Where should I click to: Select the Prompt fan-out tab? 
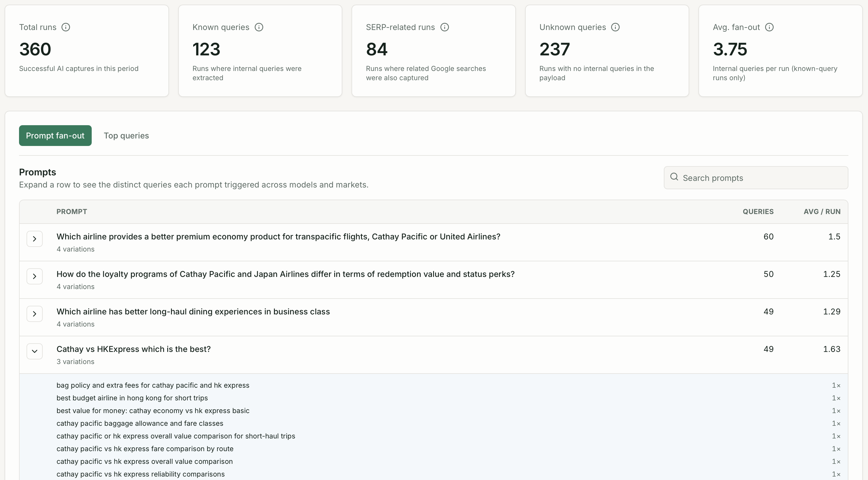55,136
